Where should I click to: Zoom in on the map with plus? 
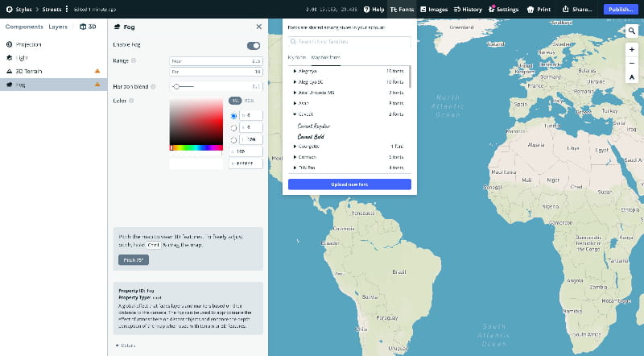[632, 49]
